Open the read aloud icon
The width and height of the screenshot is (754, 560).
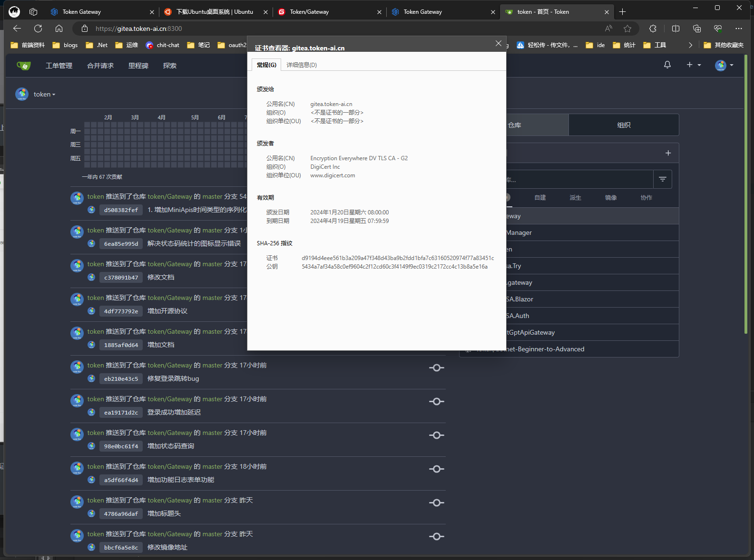coord(608,29)
